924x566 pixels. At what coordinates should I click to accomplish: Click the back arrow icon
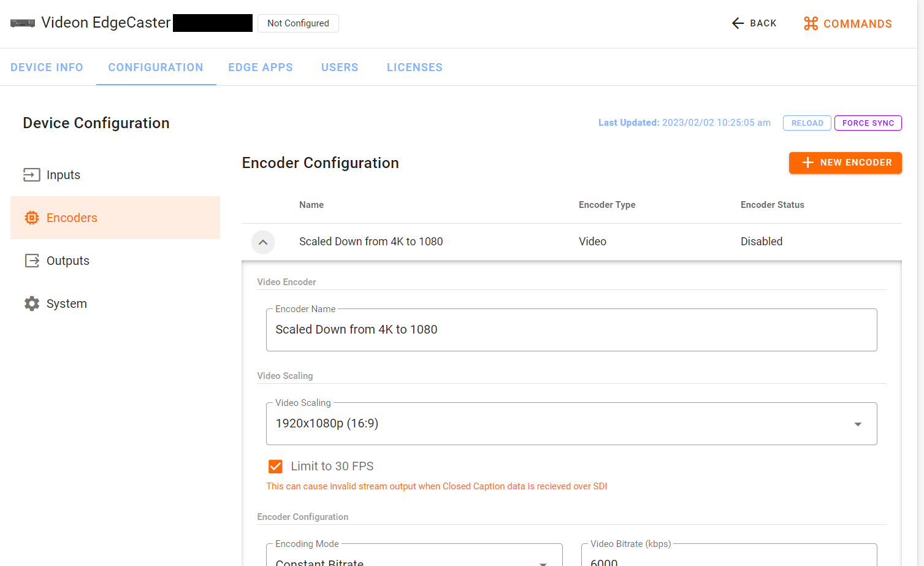(738, 23)
